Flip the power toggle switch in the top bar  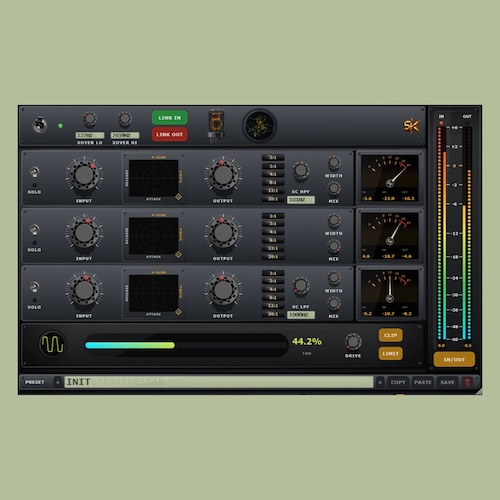[x=40, y=125]
